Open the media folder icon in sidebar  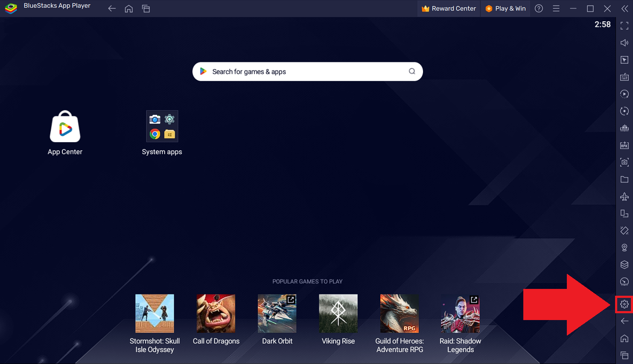(x=624, y=179)
